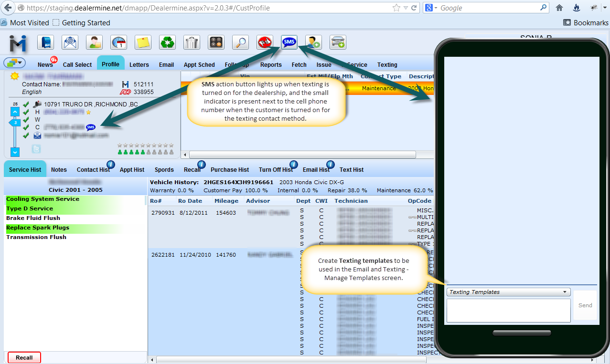The width and height of the screenshot is (610, 364).
Task: Click the Twitter icon in customer panel
Action: (36, 149)
